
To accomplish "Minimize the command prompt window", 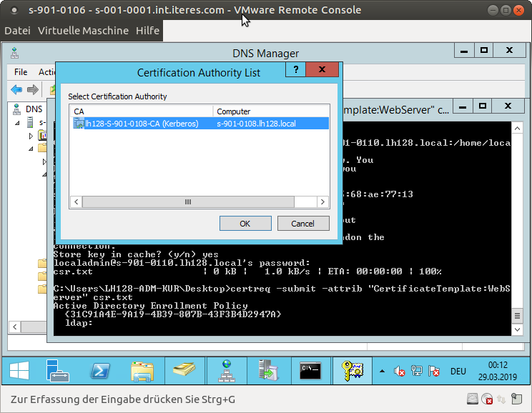I will tap(463, 106).
